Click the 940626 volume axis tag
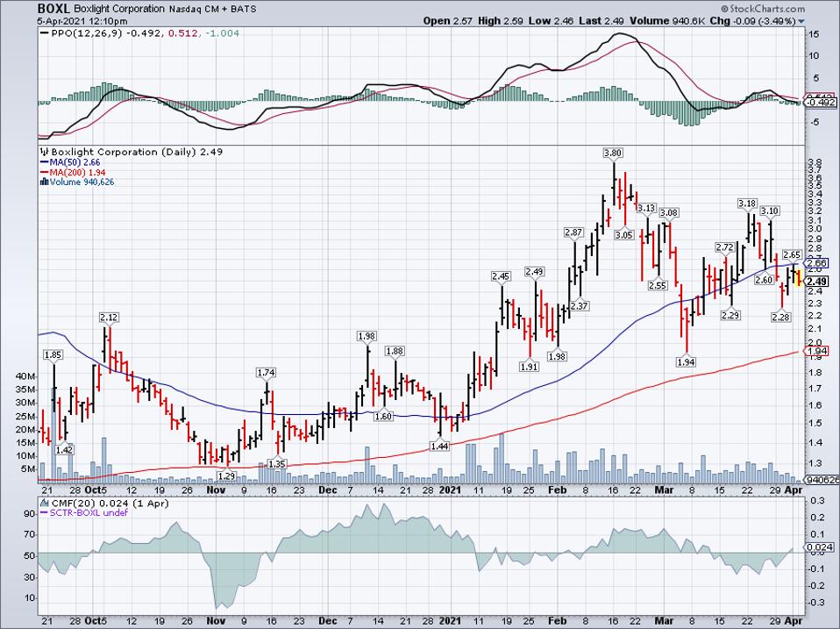 tap(822, 480)
